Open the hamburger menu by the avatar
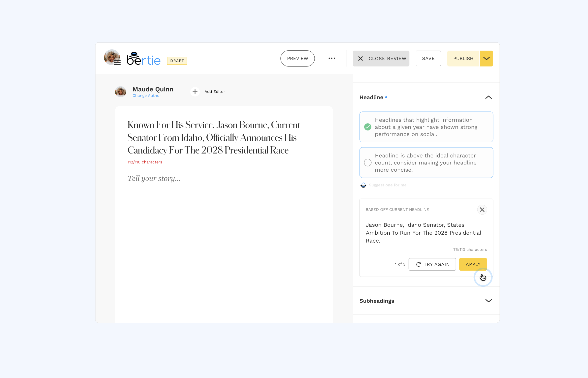The image size is (588, 378). tap(117, 63)
